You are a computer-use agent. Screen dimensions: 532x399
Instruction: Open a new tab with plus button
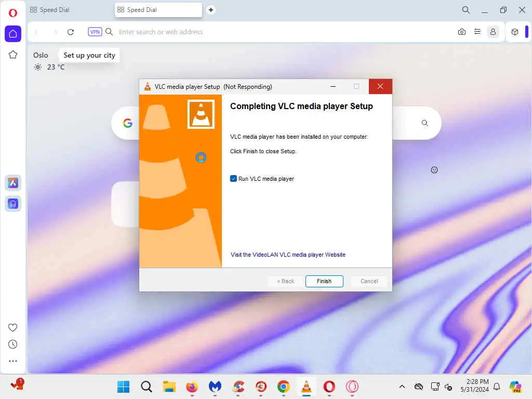211,10
